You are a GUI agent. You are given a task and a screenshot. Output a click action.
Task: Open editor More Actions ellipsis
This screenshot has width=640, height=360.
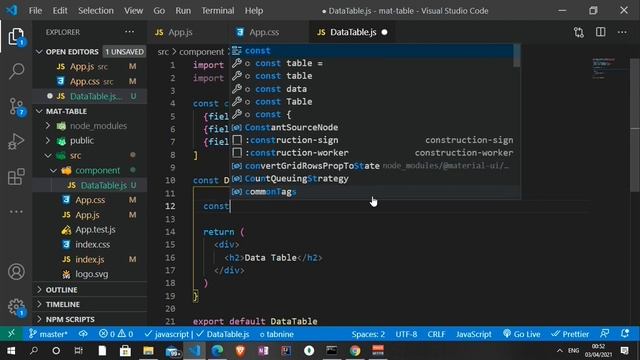622,32
